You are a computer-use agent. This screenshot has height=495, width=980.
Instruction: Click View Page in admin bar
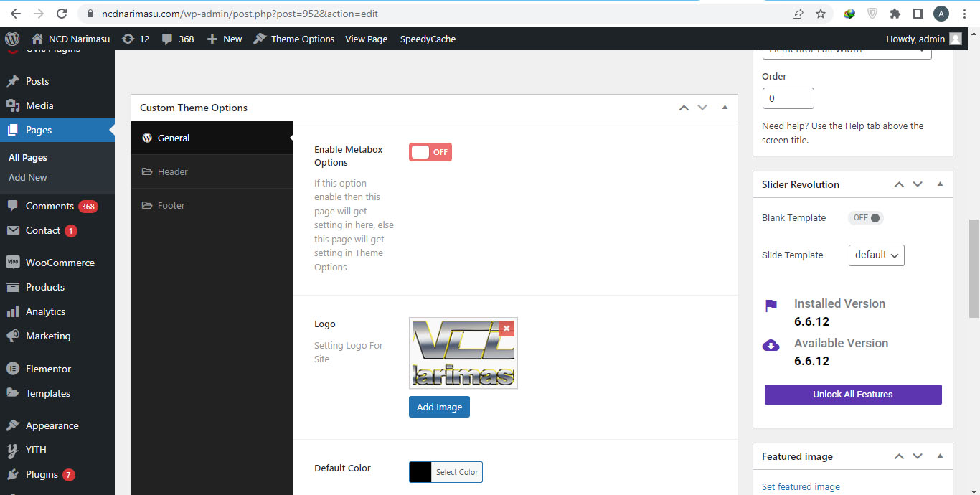click(366, 39)
